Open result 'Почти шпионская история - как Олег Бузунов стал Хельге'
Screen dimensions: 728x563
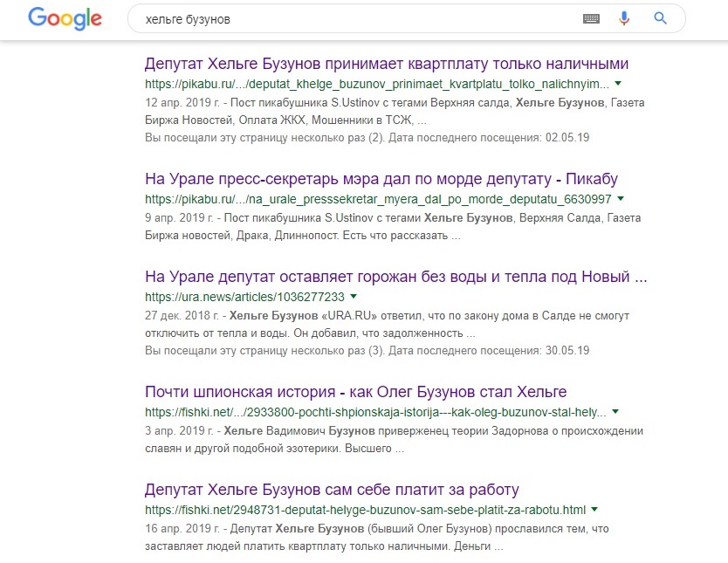click(355, 392)
